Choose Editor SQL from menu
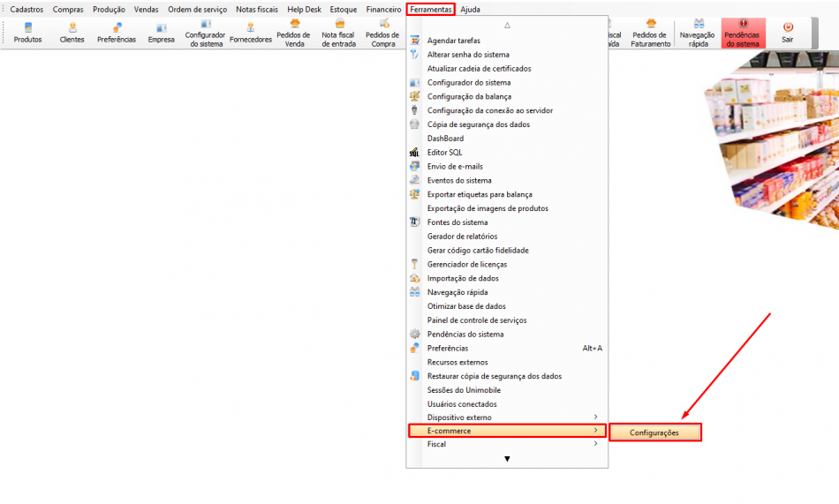 coord(444,153)
